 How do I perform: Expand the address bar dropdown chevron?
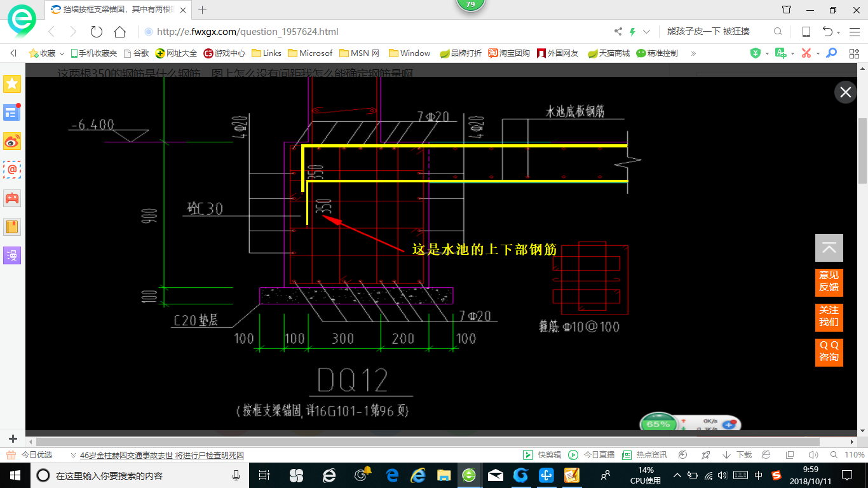pyautogui.click(x=647, y=32)
